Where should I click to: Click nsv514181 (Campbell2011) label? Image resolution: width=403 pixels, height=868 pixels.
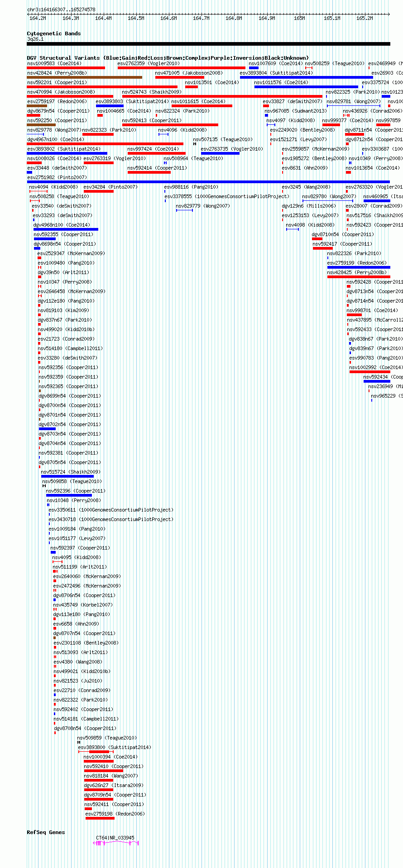[x=86, y=719]
